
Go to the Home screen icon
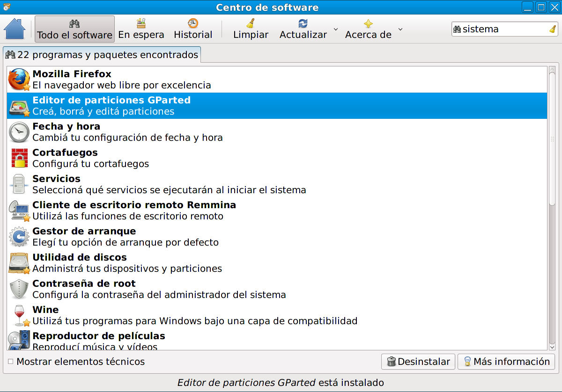[x=15, y=29]
